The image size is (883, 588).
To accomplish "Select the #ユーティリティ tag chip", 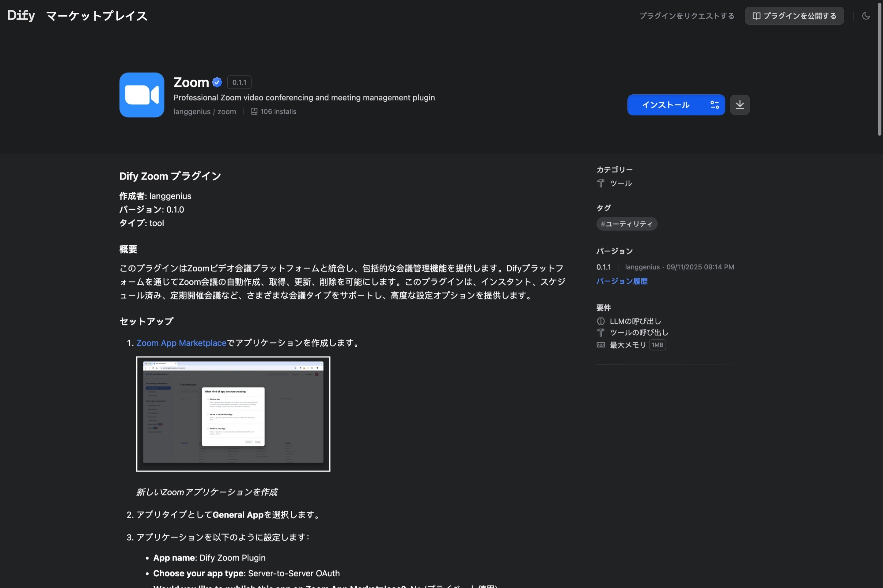I will [x=627, y=224].
